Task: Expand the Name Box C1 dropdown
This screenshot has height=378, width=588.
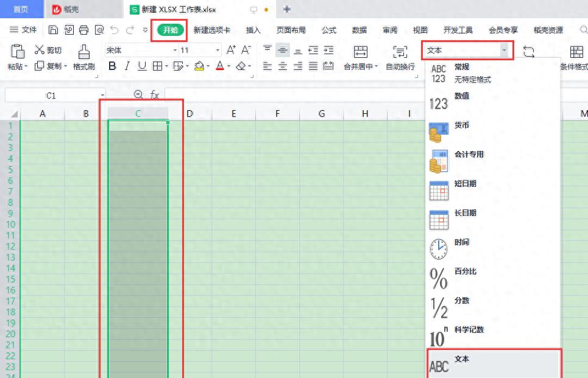Action: pyautogui.click(x=102, y=96)
